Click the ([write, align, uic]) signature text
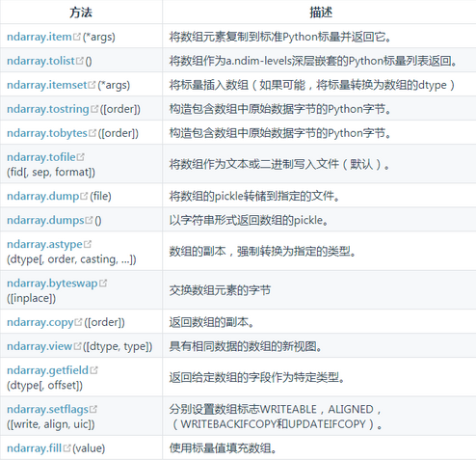Image resolution: width=476 pixels, height=460 pixels. pos(51,424)
